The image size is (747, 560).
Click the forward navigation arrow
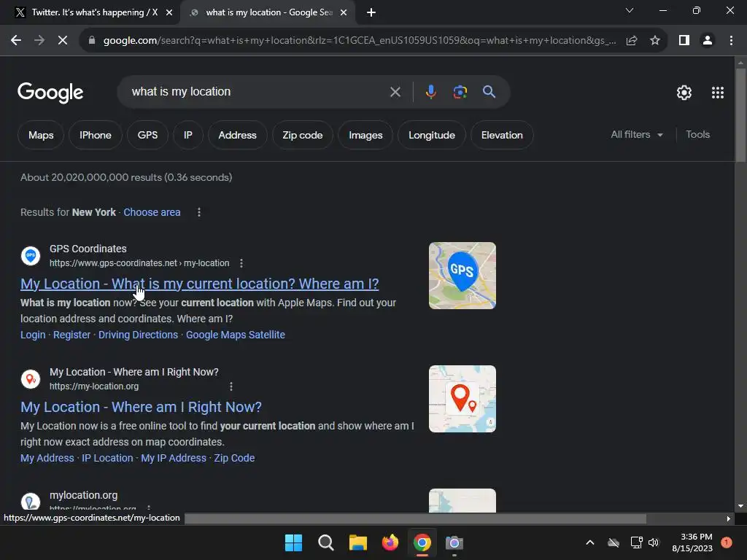(x=39, y=41)
